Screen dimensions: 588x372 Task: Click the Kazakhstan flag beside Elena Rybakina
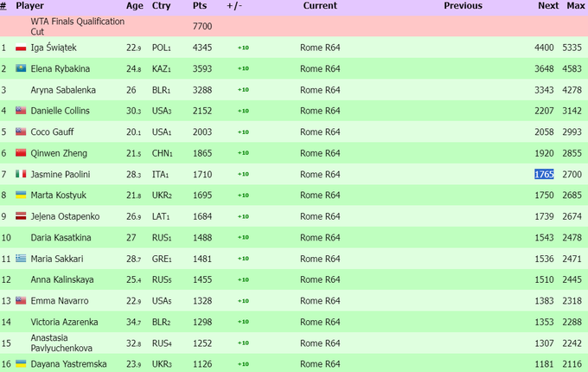(22, 68)
